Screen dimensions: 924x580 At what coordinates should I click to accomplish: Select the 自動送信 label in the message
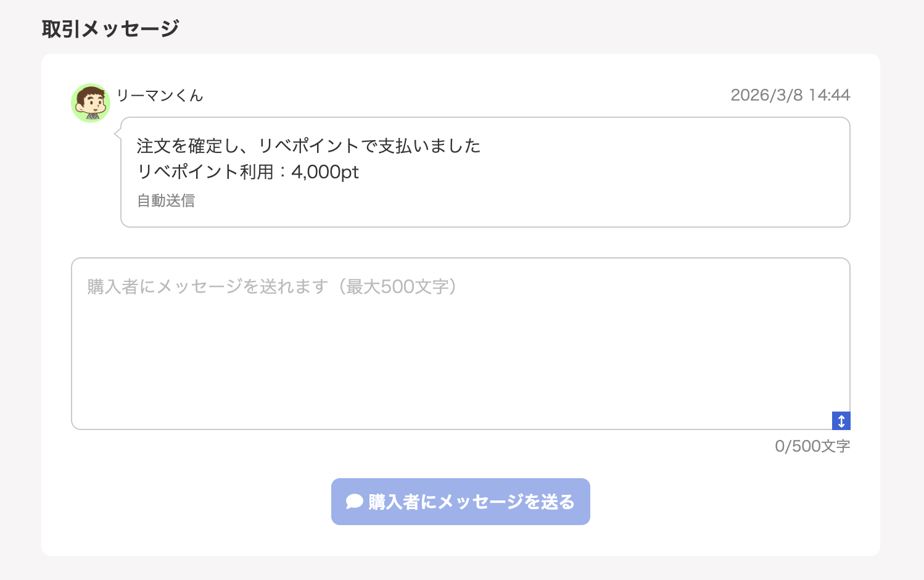[165, 201]
